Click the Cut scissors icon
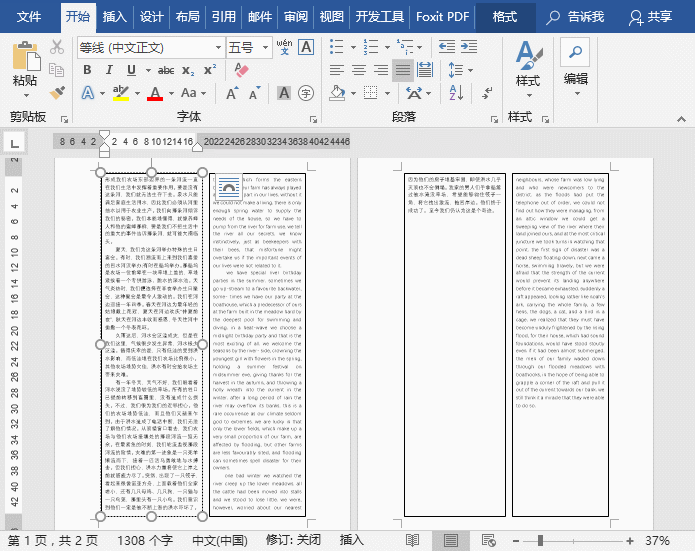 point(58,47)
